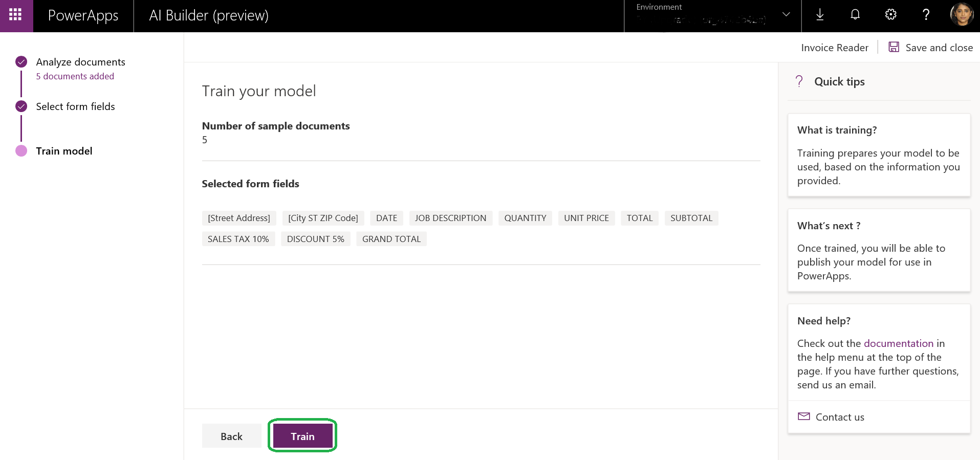This screenshot has height=460, width=980.
Task: Click the JOB DESCRIPTION field tag
Action: click(450, 218)
